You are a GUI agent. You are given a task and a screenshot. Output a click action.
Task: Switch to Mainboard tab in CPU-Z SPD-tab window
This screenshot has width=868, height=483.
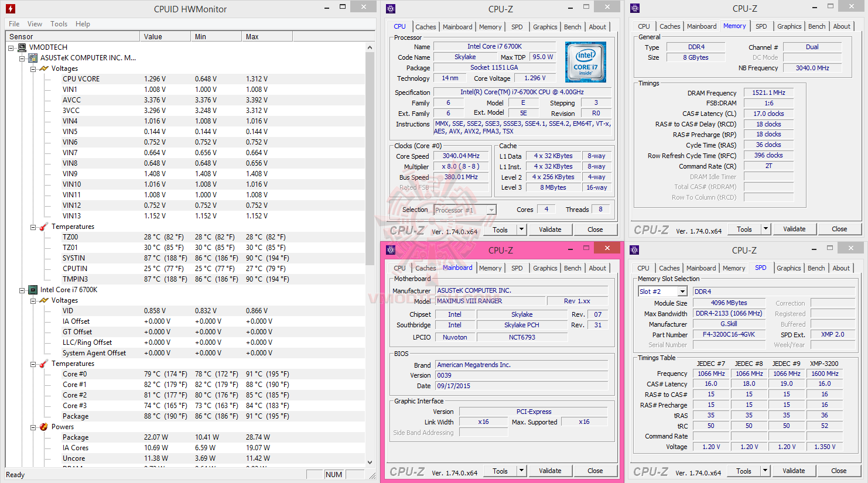tap(701, 268)
